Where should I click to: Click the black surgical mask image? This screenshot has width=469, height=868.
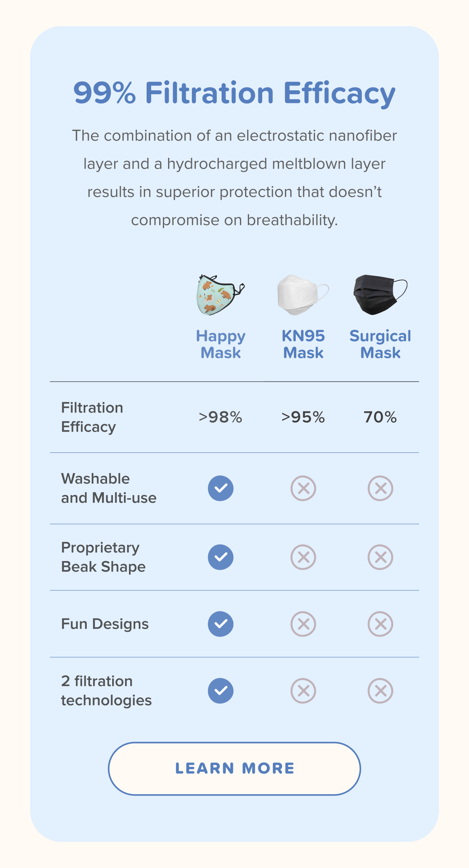(380, 295)
